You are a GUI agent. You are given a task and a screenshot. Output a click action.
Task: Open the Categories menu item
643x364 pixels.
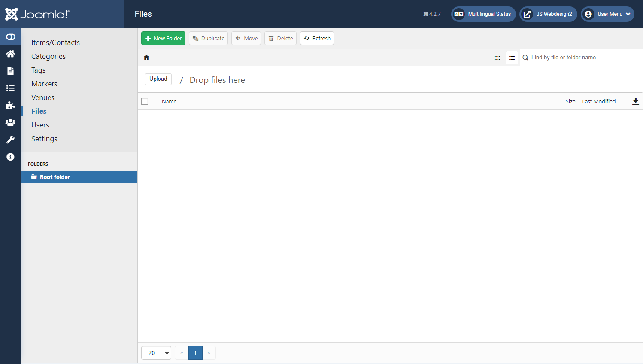(49, 56)
